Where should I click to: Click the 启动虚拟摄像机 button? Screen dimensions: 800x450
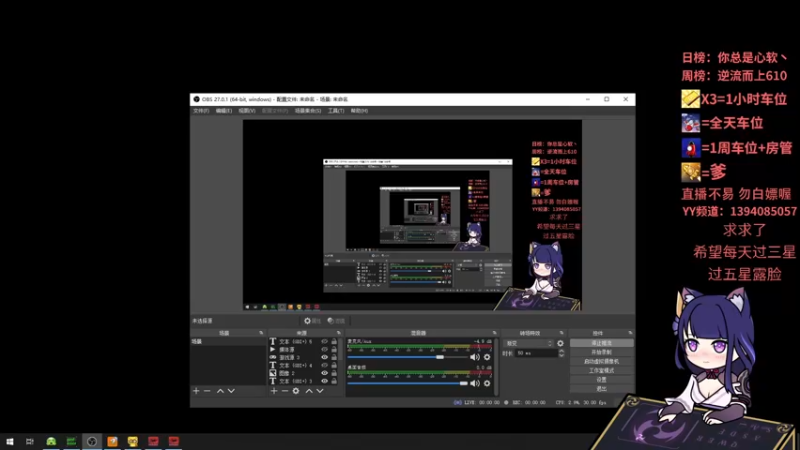click(602, 361)
